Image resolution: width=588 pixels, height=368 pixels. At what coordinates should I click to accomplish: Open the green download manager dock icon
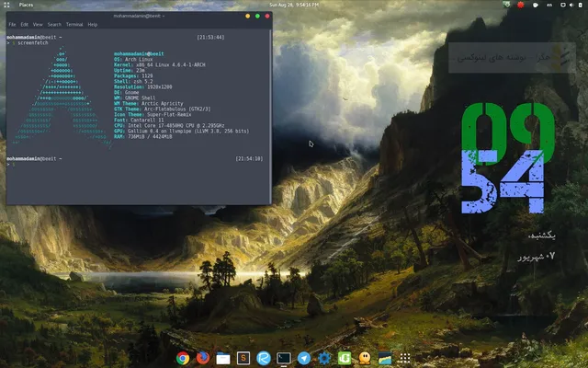click(345, 358)
